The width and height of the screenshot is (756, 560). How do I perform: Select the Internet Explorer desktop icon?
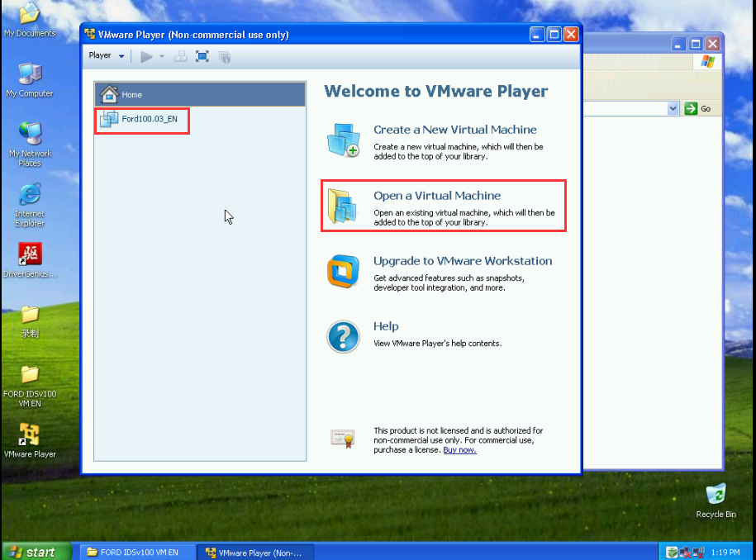30,205
